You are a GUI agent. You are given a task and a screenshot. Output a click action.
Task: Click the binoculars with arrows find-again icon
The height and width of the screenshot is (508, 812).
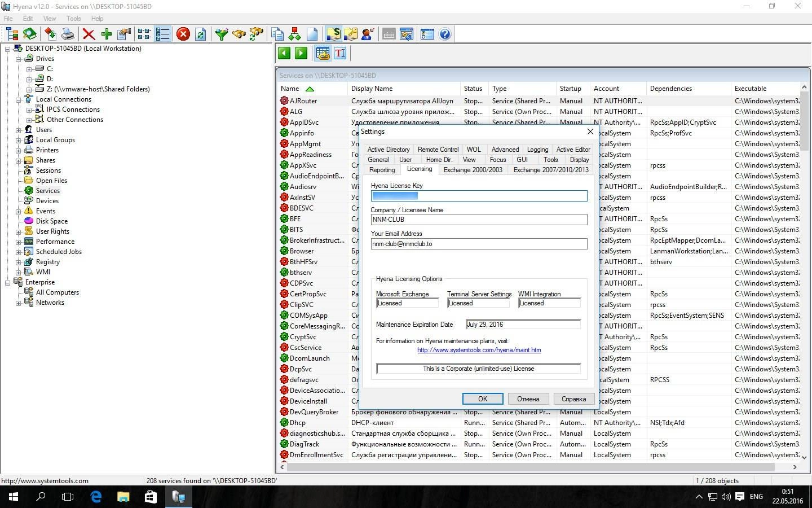[x=257, y=34]
